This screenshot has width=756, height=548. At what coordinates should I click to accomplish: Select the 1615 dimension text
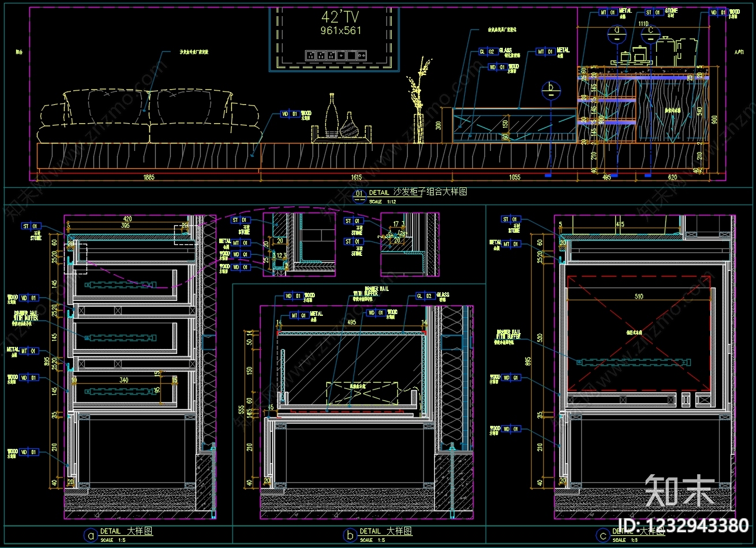point(356,177)
